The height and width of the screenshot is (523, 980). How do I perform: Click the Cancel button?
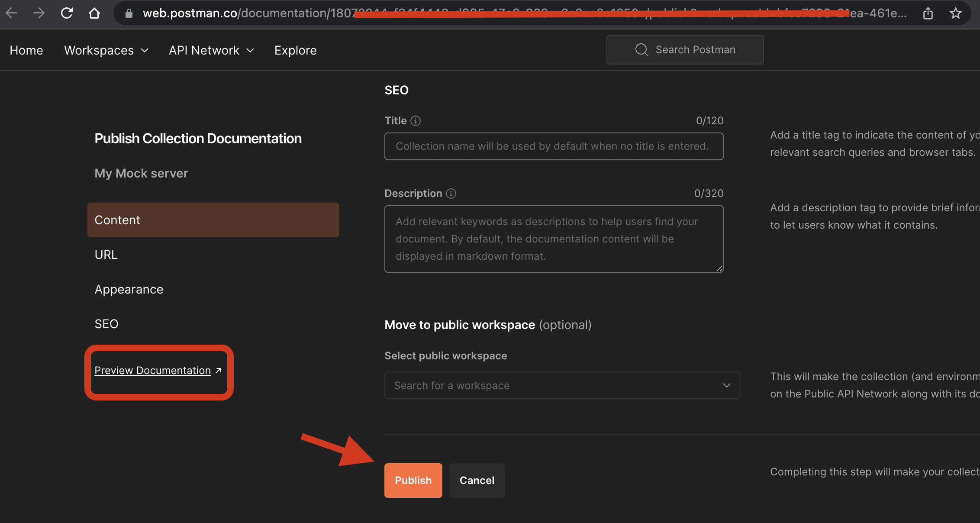pos(477,480)
